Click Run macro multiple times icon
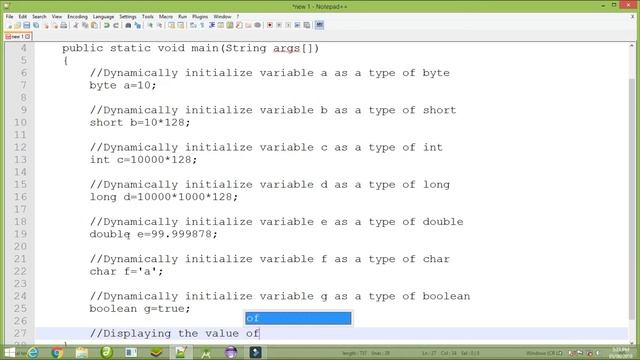Viewport: 640px width, 360px height. [297, 25]
